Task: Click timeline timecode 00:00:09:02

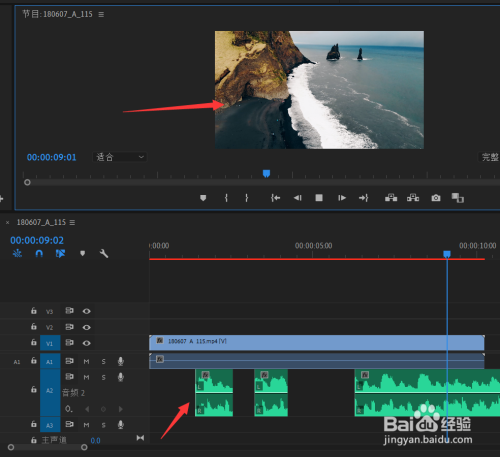Action: (x=37, y=240)
